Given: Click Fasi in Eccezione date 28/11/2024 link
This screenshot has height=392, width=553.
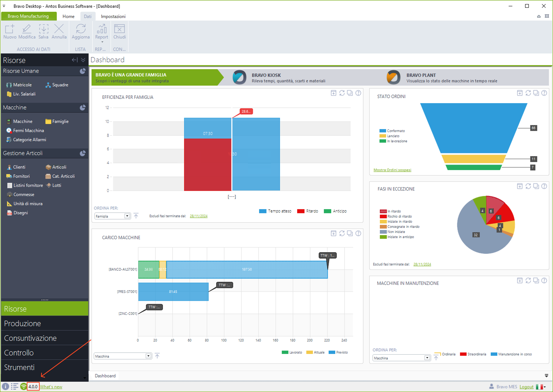Looking at the screenshot, I should (x=422, y=264).
